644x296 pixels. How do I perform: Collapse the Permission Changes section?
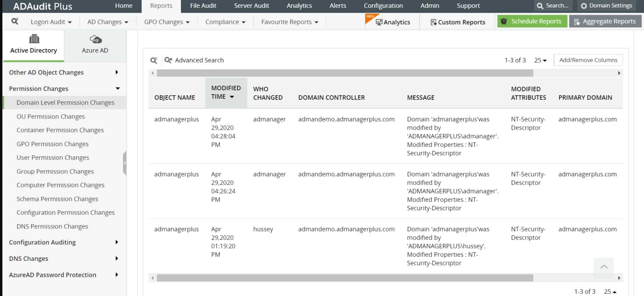tap(64, 89)
